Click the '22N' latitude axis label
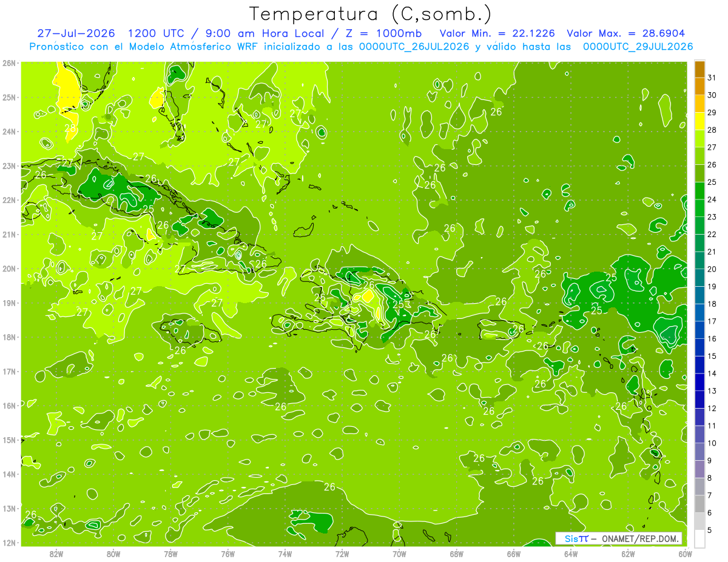728x562 pixels. (x=9, y=200)
